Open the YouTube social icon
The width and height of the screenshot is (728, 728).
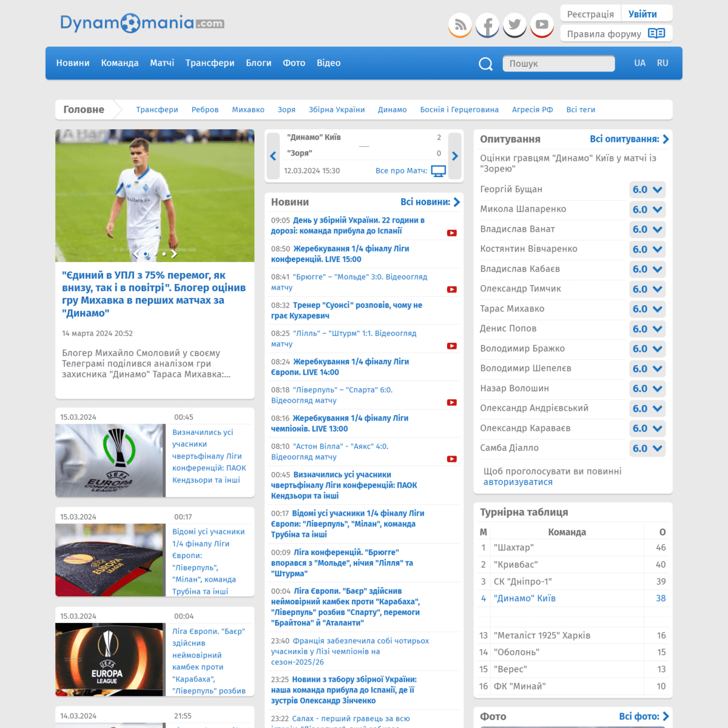coord(542,25)
